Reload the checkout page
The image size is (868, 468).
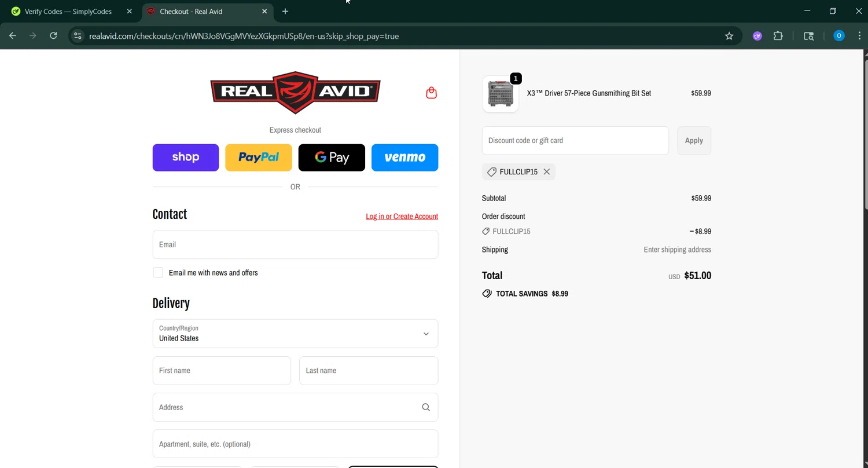53,36
